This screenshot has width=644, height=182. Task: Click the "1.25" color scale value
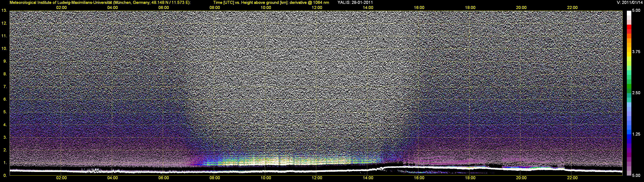[636, 134]
